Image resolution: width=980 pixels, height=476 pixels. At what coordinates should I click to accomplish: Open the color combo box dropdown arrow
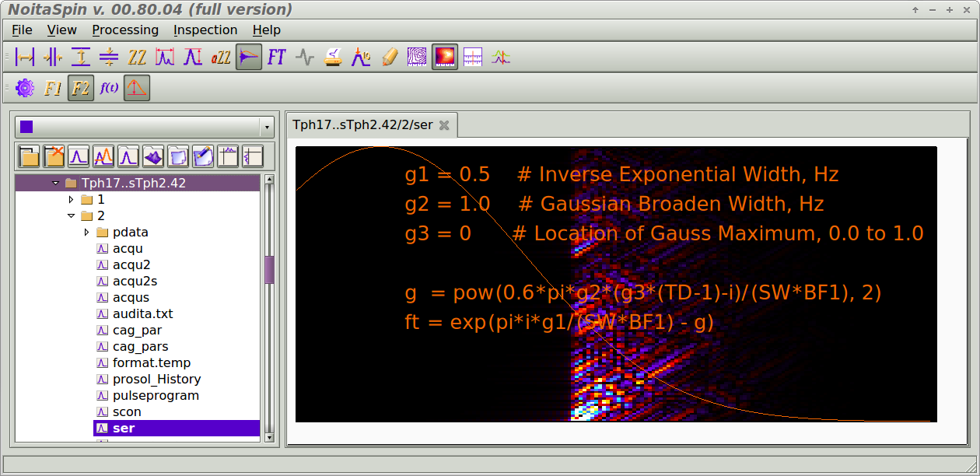[268, 127]
